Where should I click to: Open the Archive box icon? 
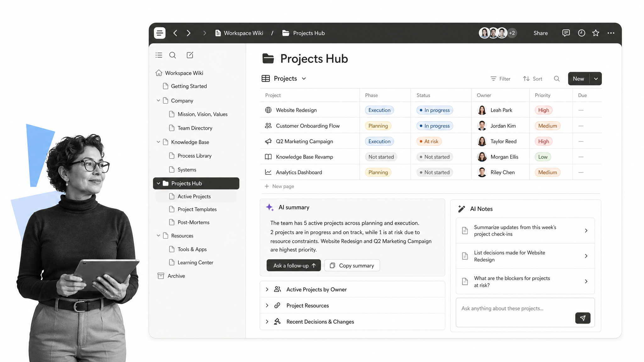tap(161, 276)
